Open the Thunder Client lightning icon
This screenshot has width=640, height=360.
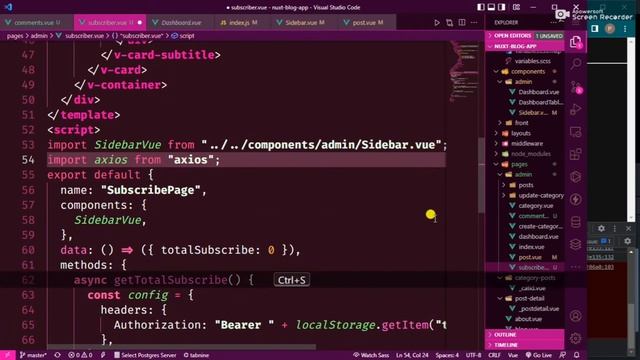(576, 200)
